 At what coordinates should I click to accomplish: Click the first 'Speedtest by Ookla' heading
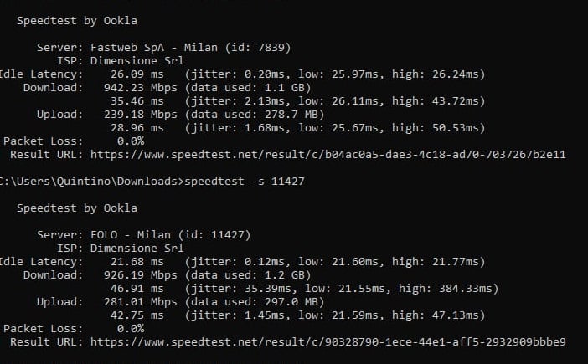click(77, 21)
